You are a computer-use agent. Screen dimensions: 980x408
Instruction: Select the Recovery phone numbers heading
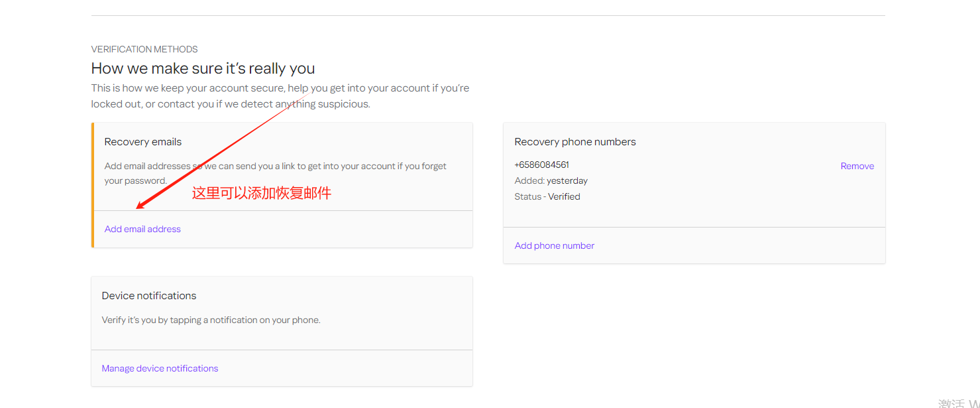tap(574, 142)
